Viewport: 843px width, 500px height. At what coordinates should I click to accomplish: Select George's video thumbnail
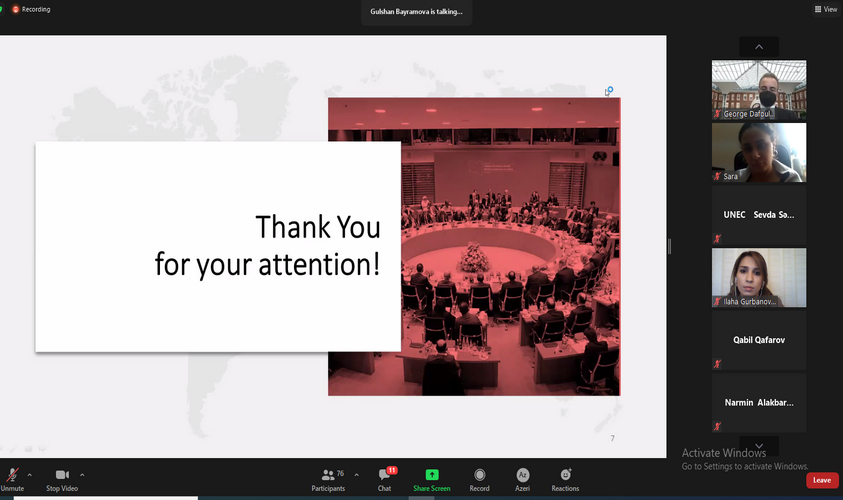pyautogui.click(x=758, y=90)
